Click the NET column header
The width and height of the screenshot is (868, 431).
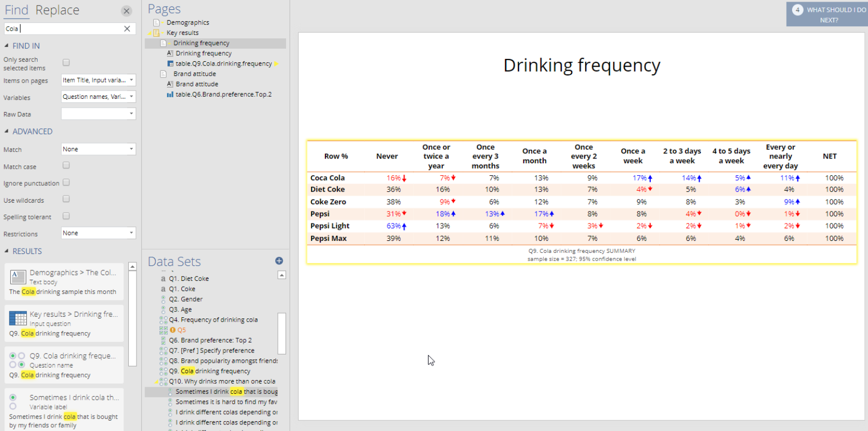[x=830, y=156]
